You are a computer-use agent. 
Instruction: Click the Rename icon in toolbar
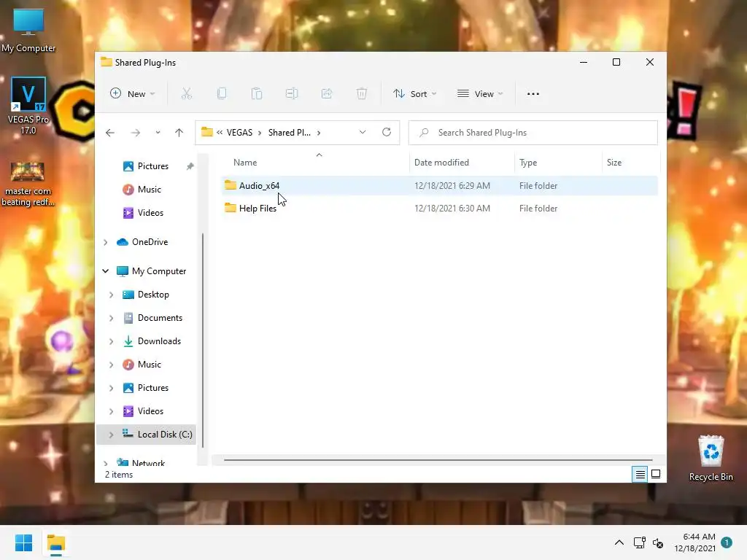click(292, 94)
